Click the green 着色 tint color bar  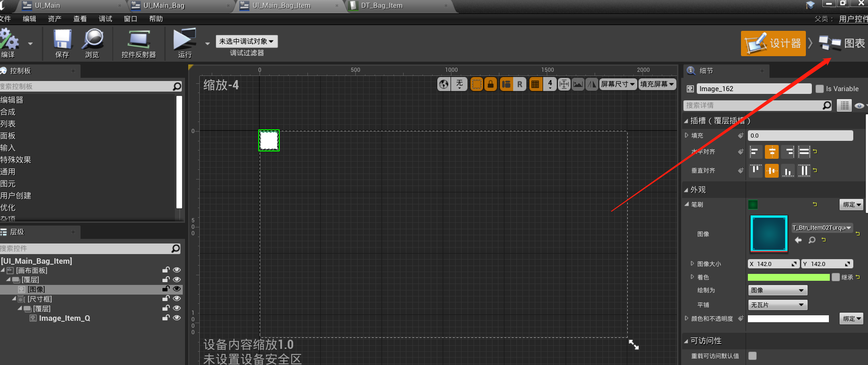tap(788, 277)
